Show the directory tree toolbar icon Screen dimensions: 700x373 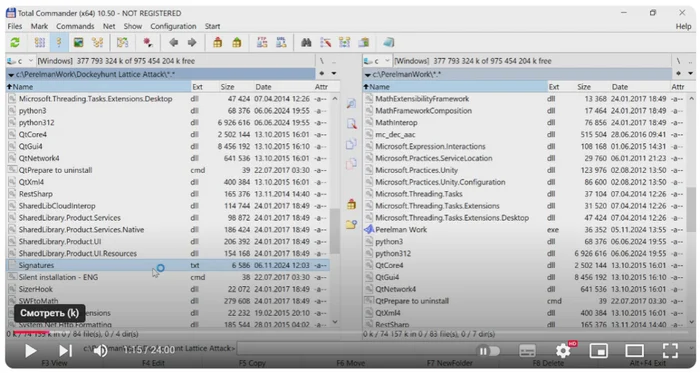tap(98, 42)
